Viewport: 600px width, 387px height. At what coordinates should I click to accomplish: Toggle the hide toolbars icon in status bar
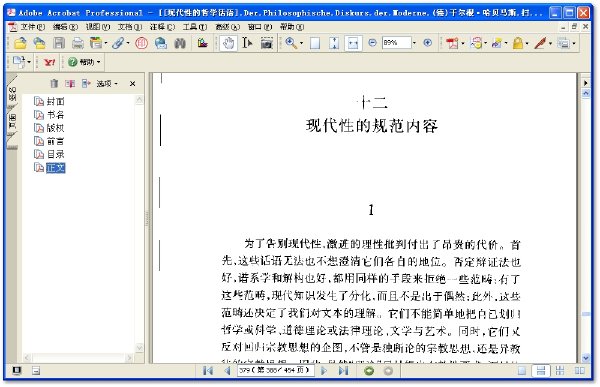[36, 371]
